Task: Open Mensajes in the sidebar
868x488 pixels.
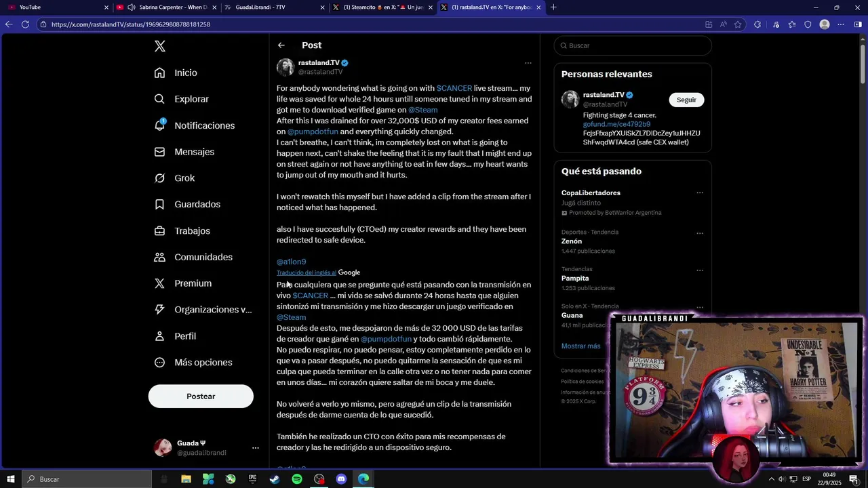Action: pos(184,152)
